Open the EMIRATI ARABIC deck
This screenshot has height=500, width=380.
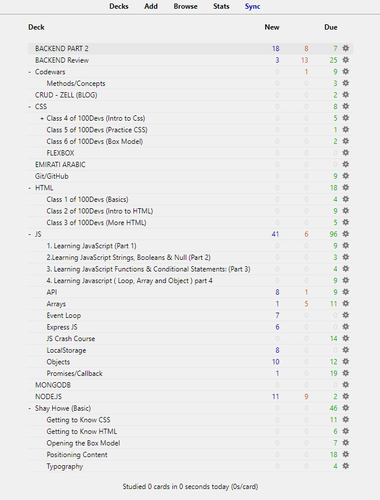[60, 165]
